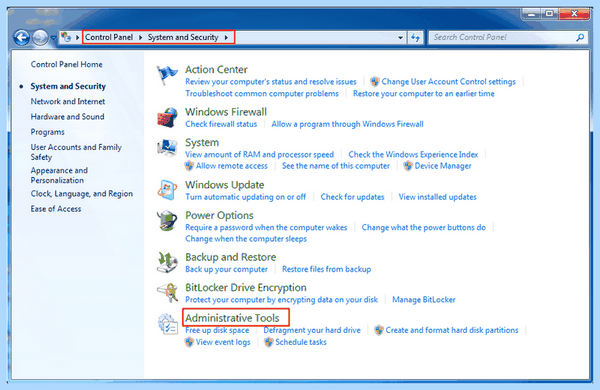
Task: Click the search magnifier icon
Action: pyautogui.click(x=580, y=38)
